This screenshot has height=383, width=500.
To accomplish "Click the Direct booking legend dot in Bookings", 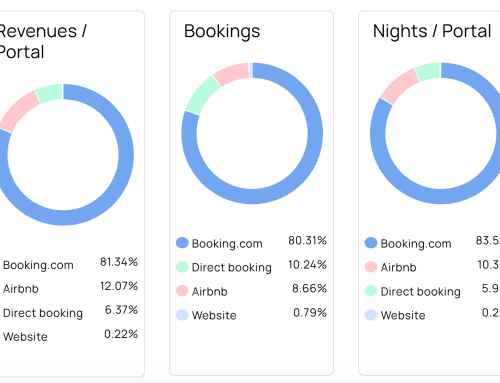I will pyautogui.click(x=182, y=267).
